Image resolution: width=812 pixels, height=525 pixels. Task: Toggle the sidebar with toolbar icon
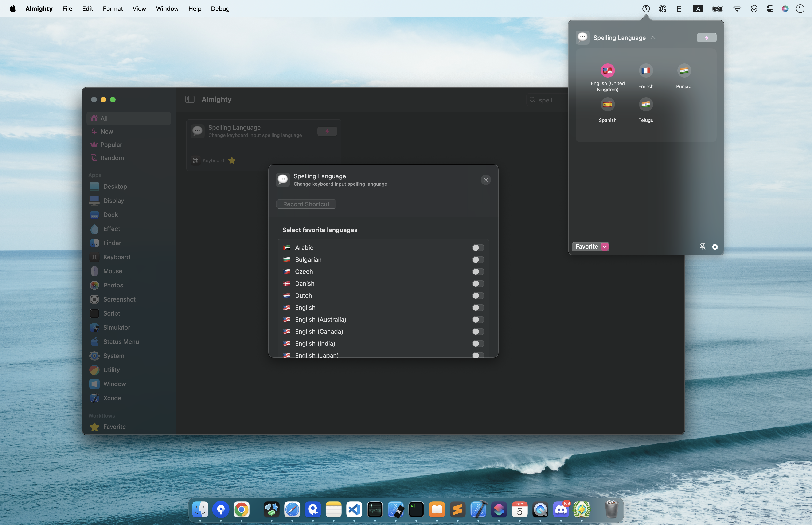click(190, 99)
